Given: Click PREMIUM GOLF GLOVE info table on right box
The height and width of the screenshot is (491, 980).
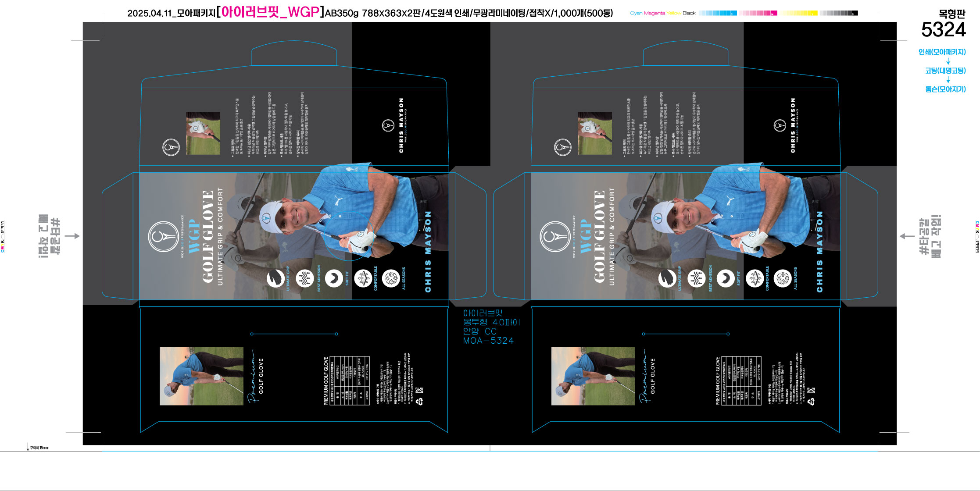Looking at the screenshot, I should 741,381.
